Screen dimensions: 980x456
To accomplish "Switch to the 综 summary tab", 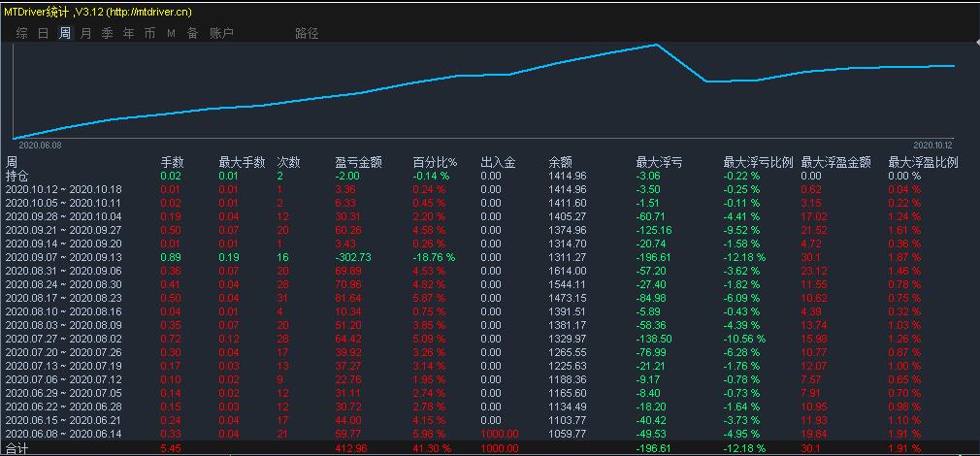I will [22, 34].
